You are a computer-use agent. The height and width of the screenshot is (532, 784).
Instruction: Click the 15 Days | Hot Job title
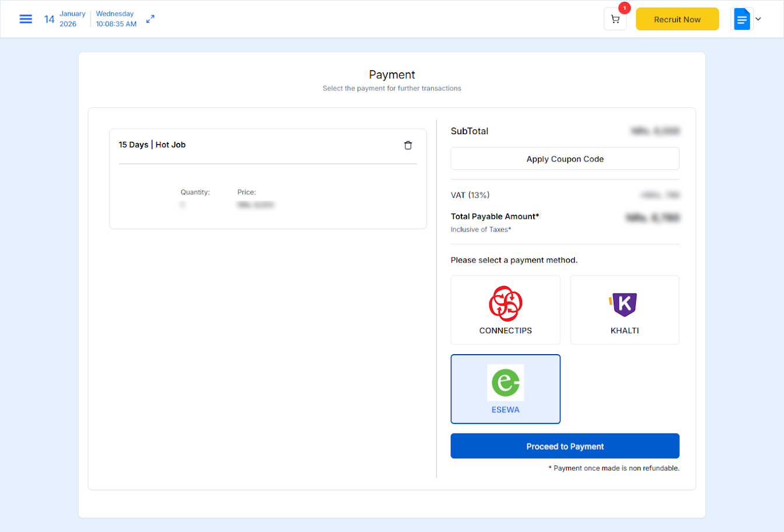[152, 145]
